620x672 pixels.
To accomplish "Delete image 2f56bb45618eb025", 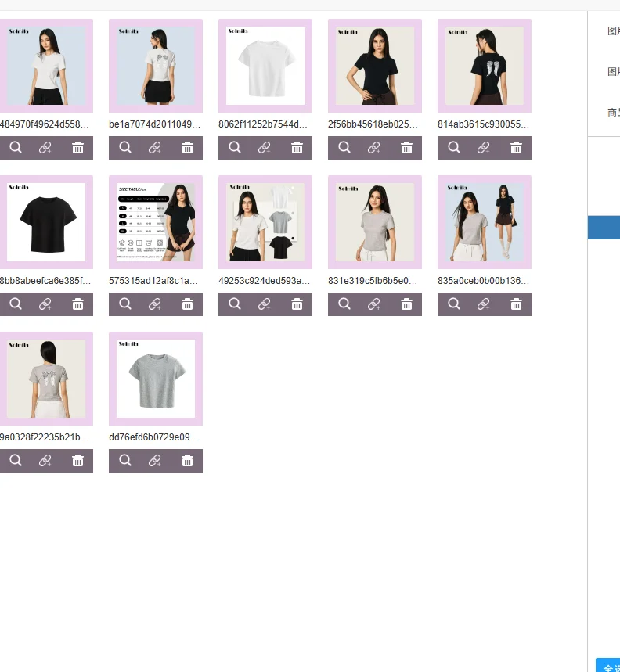I will point(406,148).
